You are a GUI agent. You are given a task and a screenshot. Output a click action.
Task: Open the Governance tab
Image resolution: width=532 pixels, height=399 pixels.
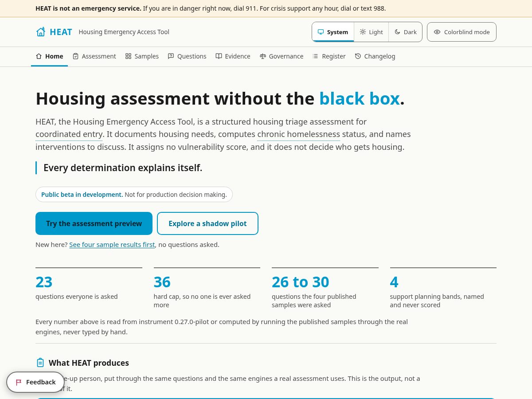click(282, 56)
